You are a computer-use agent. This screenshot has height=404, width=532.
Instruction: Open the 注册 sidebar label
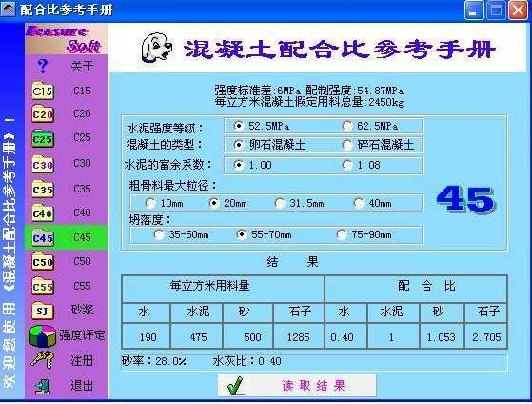[x=82, y=360]
